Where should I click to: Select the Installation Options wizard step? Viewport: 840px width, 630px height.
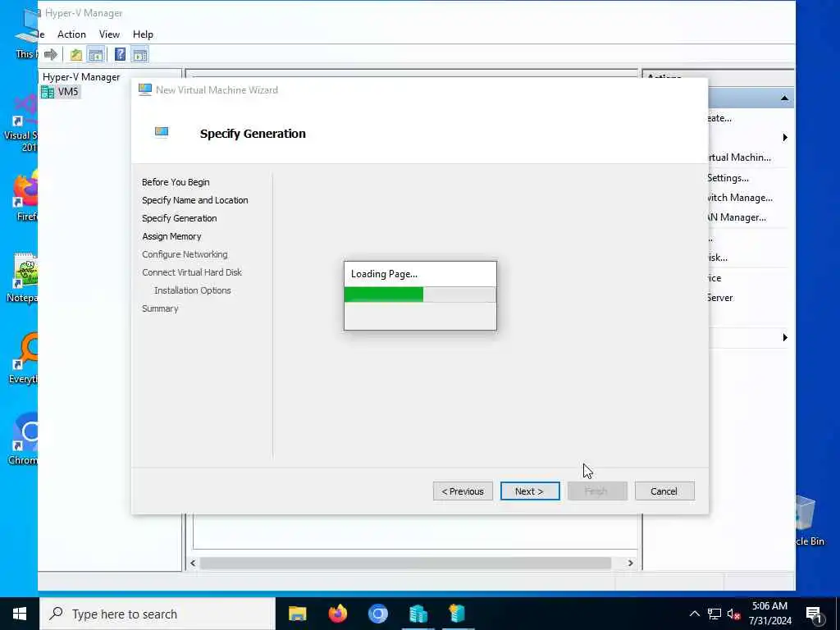(192, 290)
